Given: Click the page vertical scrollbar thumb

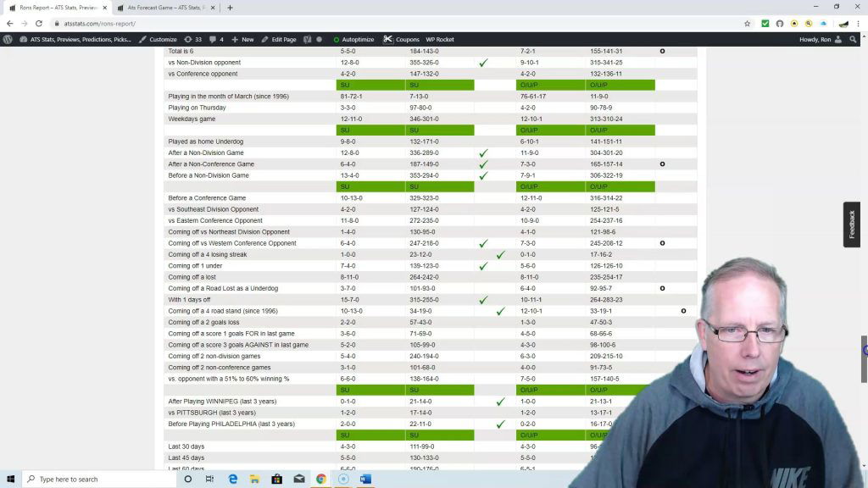Looking at the screenshot, I should [x=864, y=358].
